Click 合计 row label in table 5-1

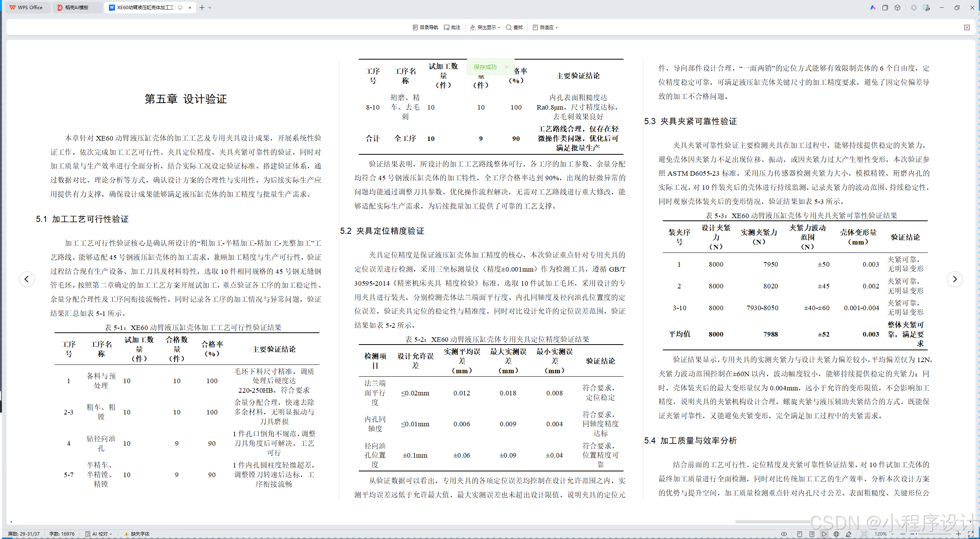coord(373,138)
